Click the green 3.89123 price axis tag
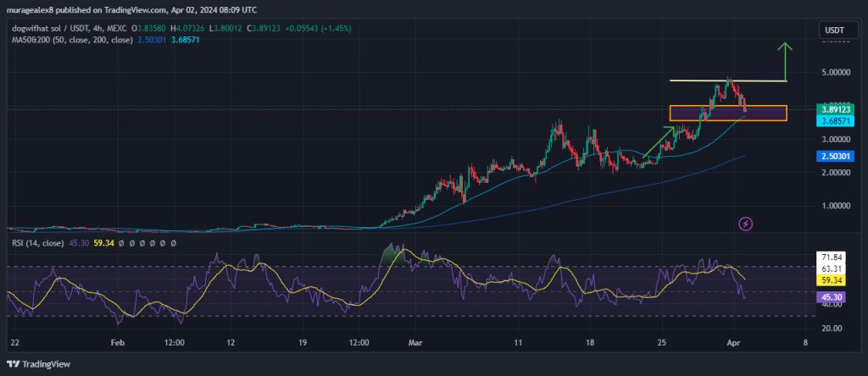868x376 pixels. 835,109
